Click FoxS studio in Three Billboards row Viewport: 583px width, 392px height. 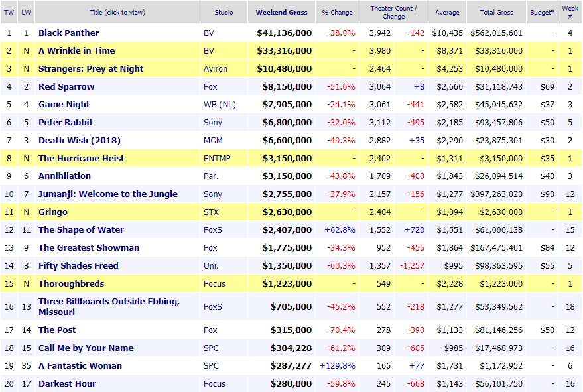213,306
